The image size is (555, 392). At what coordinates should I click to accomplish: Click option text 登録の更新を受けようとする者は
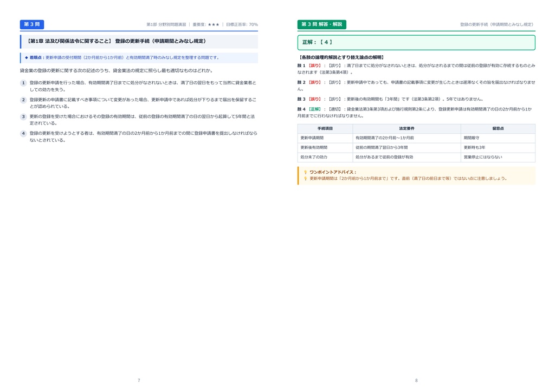143,137
